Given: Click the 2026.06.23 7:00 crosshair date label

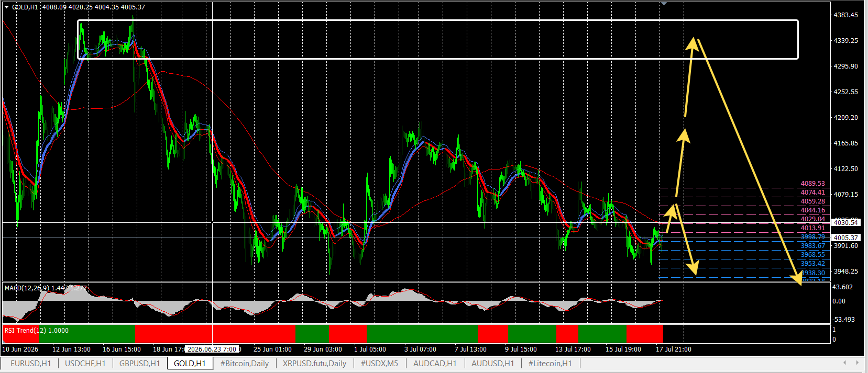Looking at the screenshot, I should tap(212, 349).
